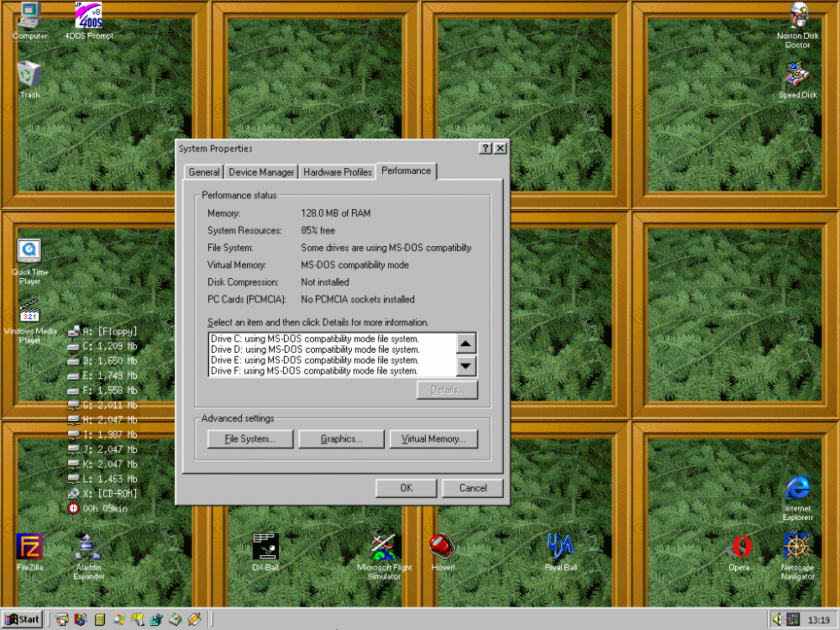The width and height of the screenshot is (840, 630).
Task: Open Netscape Navigator desktop icon
Action: coord(797,547)
